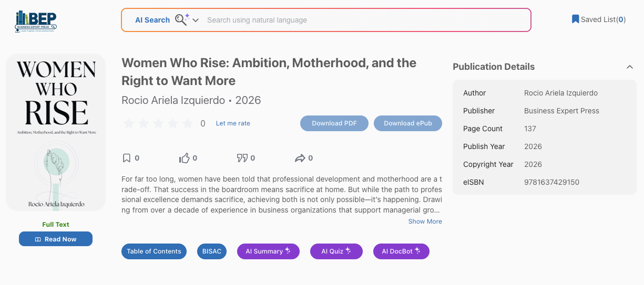
Task: Open the Table of Contents tab
Action: click(154, 251)
